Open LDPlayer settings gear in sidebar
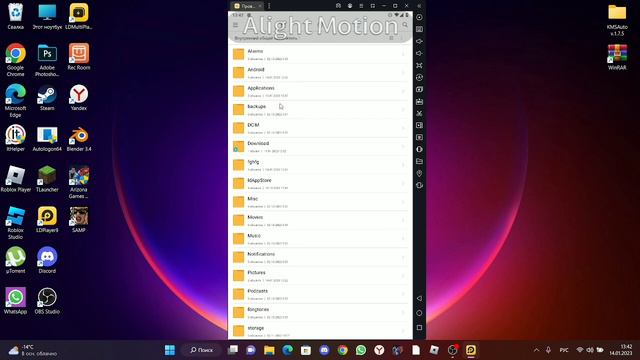640x360 pixels. 419,17
